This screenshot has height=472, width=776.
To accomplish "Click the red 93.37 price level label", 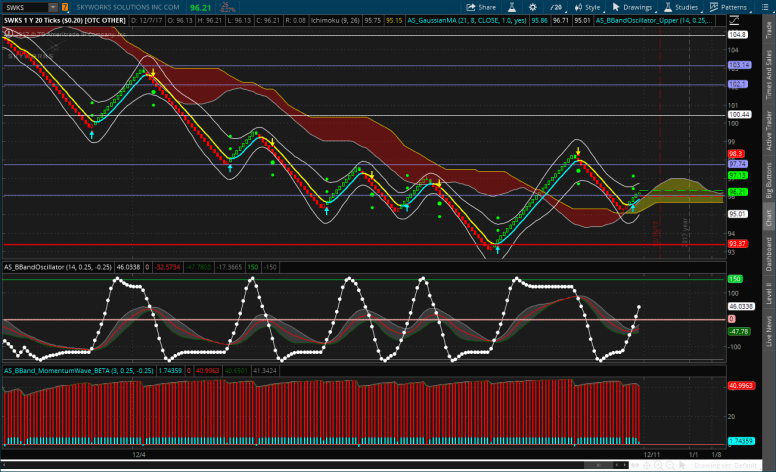I will point(738,244).
